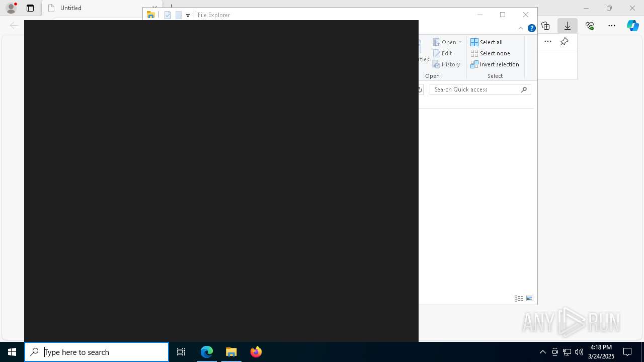Switch to large icons view in File Explorer
644x362 pixels.
pyautogui.click(x=530, y=299)
